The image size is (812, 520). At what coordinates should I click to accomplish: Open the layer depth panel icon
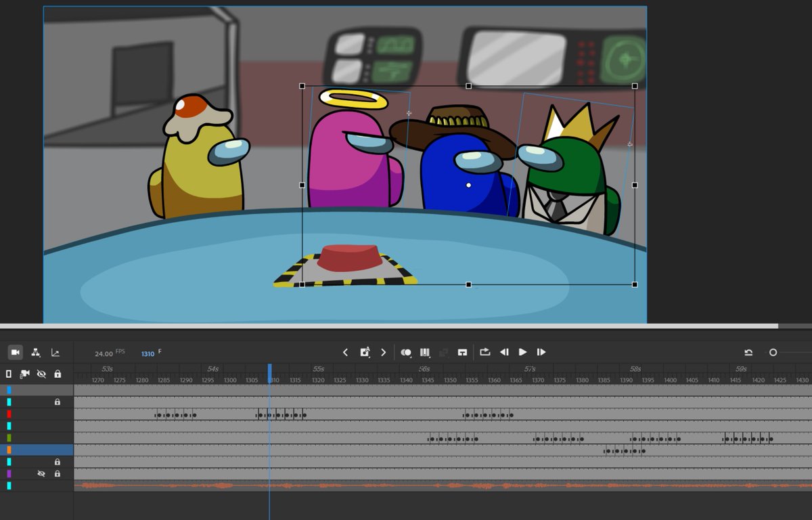pos(36,353)
